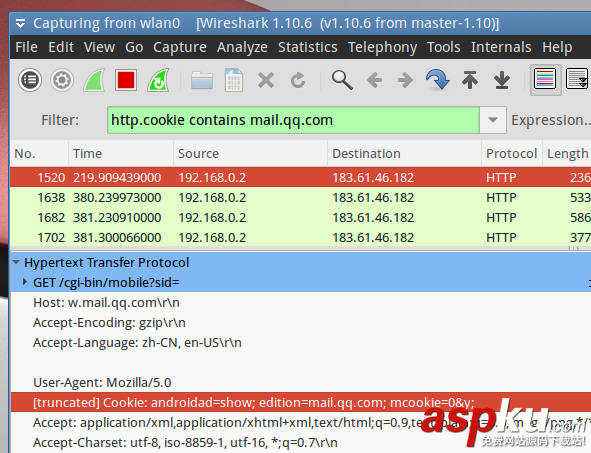Open the Internals menu
The image size is (591, 453).
point(501,47)
